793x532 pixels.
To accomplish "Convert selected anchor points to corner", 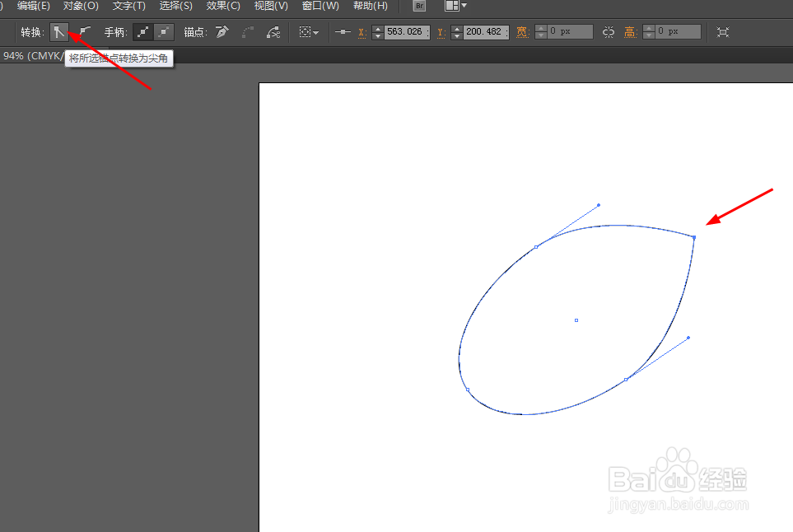I will point(59,32).
